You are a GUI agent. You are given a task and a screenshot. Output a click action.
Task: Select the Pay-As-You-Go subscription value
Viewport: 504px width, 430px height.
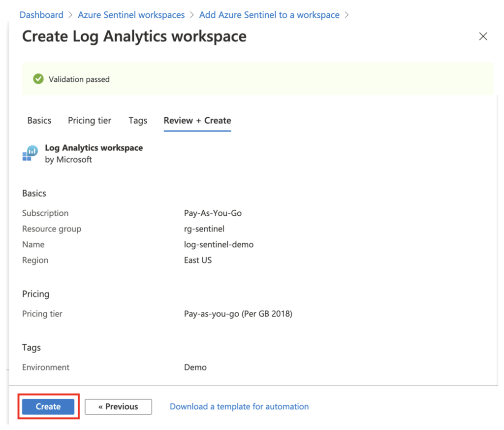click(213, 213)
